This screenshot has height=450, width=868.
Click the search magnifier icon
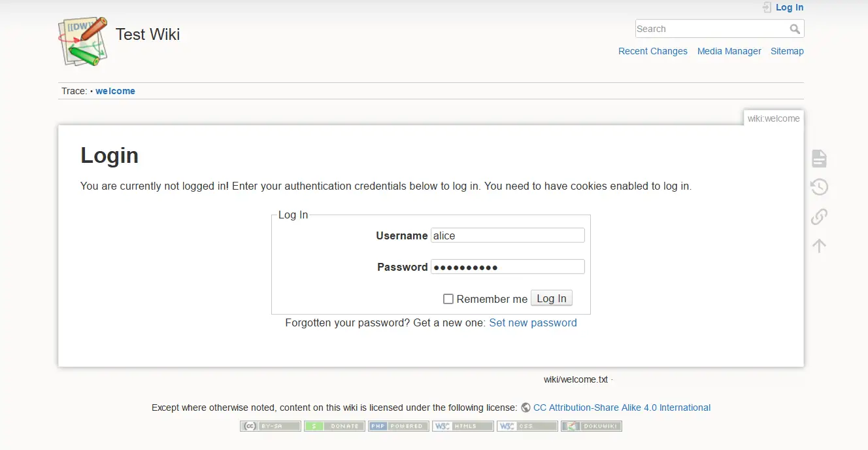[795, 29]
